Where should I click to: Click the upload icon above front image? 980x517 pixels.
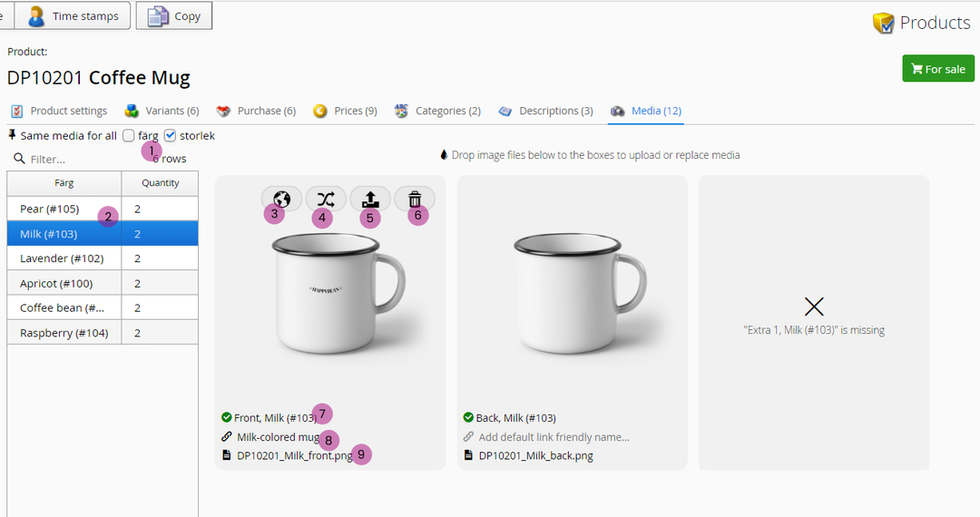pyautogui.click(x=370, y=199)
